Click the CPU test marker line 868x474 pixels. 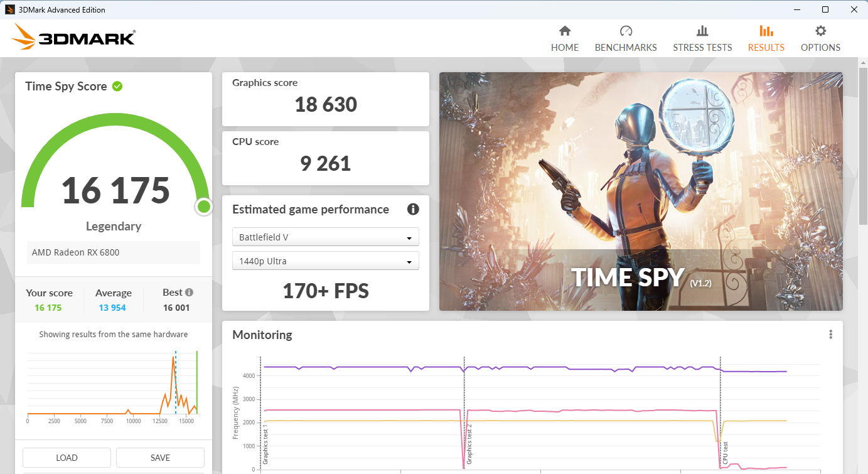point(721,412)
